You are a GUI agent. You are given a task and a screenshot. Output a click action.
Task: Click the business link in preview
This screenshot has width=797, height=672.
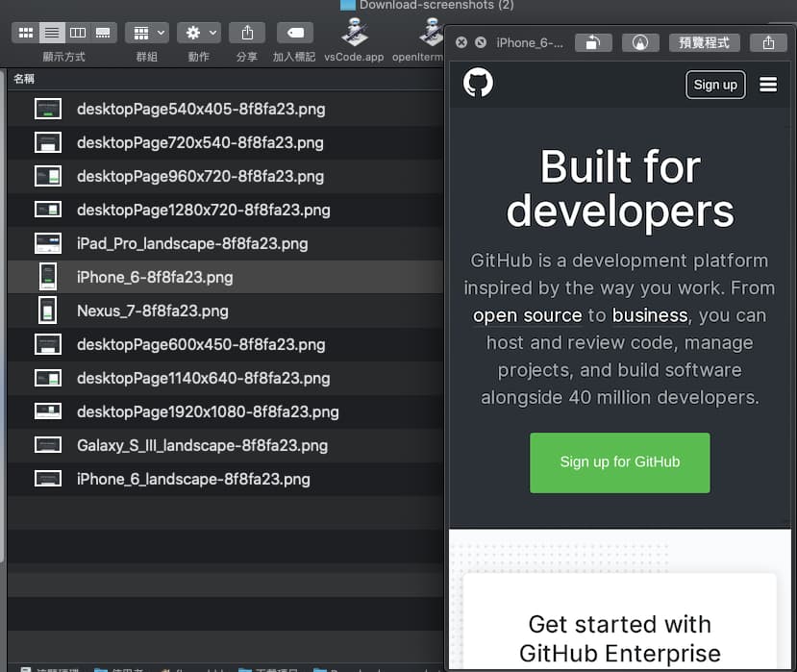(650, 315)
